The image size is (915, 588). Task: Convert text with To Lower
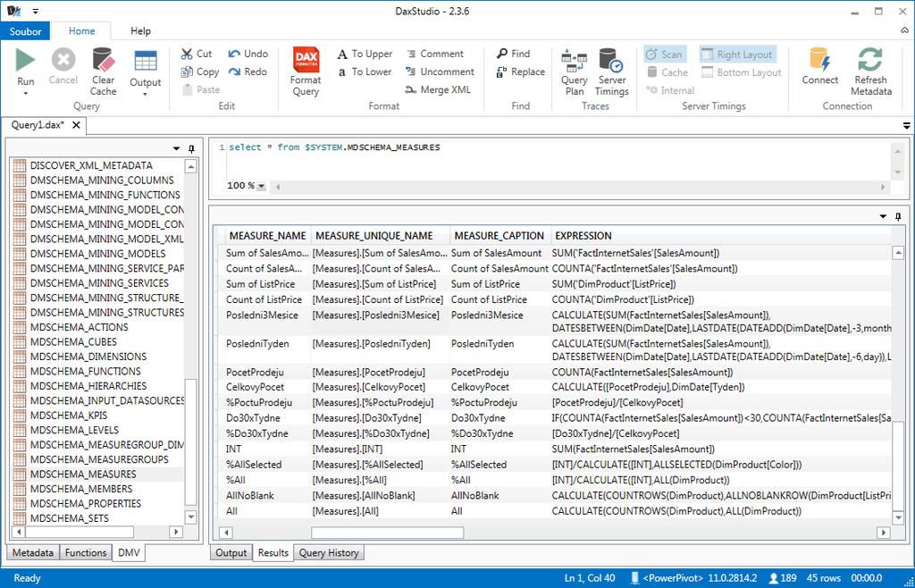coord(365,71)
